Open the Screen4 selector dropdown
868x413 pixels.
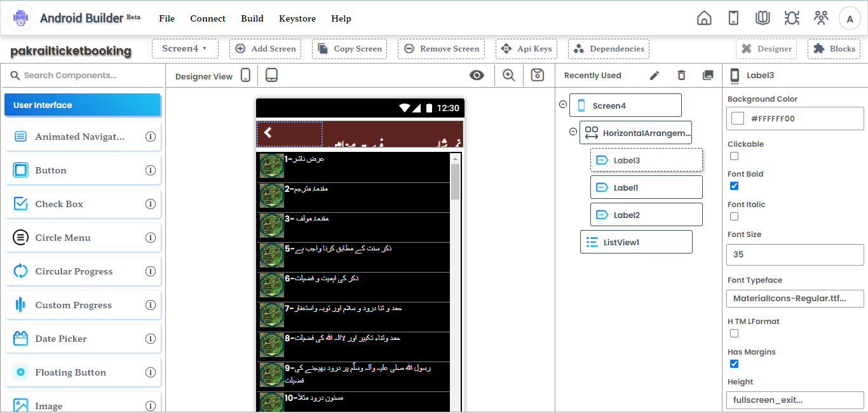185,48
